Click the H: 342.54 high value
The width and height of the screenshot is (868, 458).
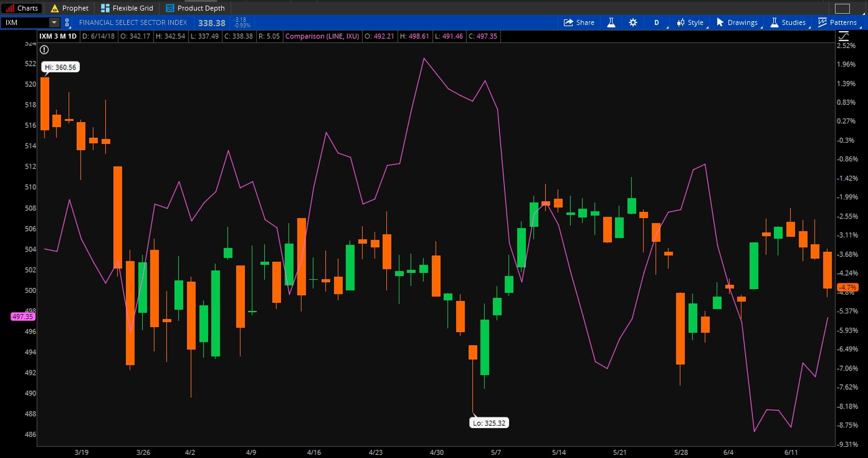pyautogui.click(x=170, y=36)
